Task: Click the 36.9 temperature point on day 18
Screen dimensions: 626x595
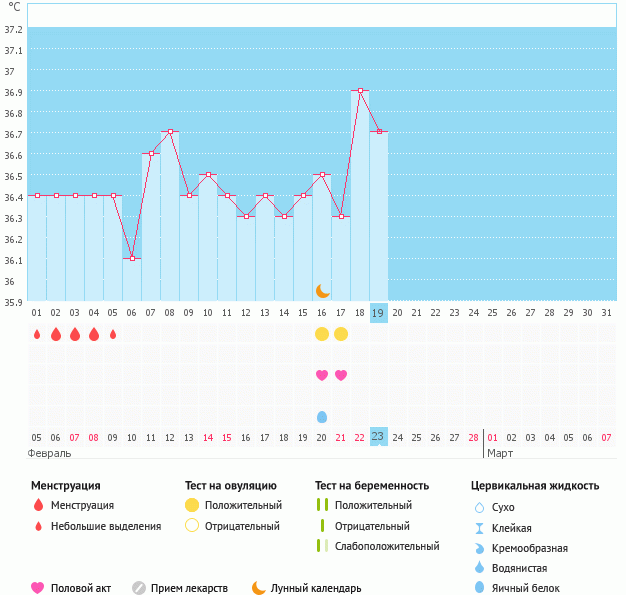Action: pos(360,90)
